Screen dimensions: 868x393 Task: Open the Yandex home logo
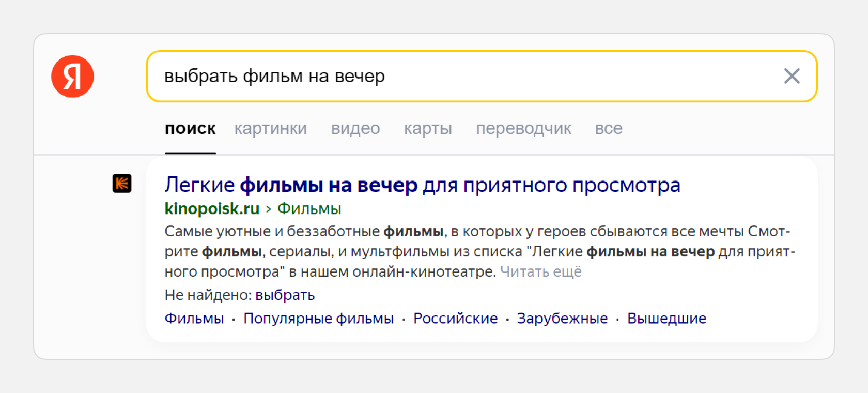(x=72, y=77)
